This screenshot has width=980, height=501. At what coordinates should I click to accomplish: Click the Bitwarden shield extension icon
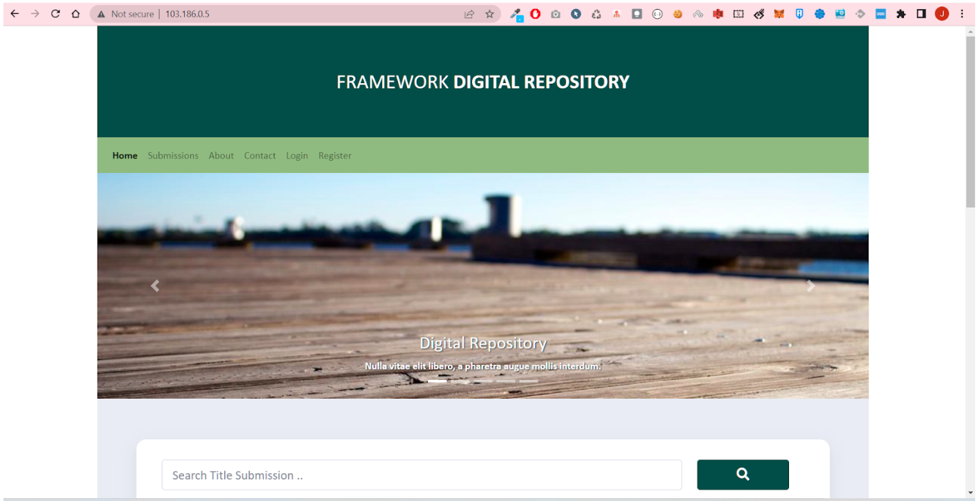tap(799, 14)
